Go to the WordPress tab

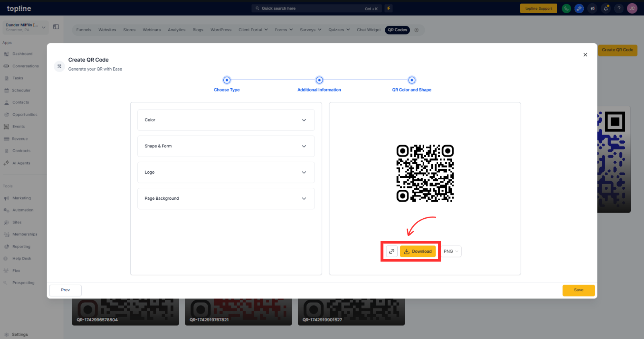click(x=221, y=30)
